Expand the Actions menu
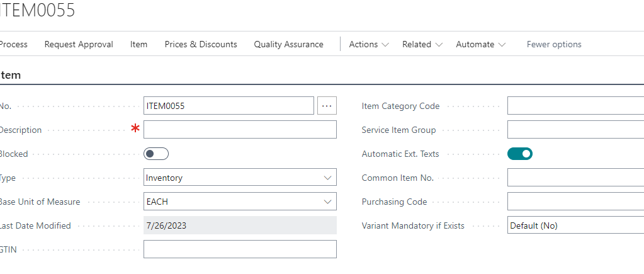 pyautogui.click(x=369, y=44)
